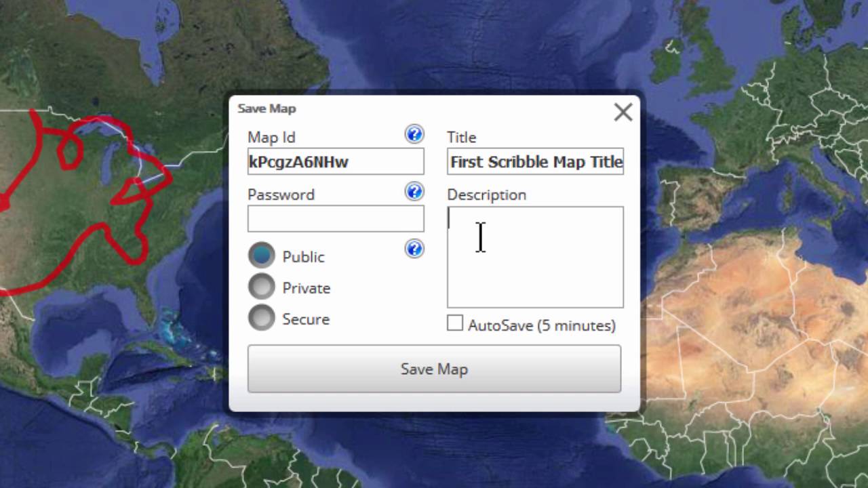868x488 pixels.
Task: Click the Save Map button
Action: pos(434,369)
